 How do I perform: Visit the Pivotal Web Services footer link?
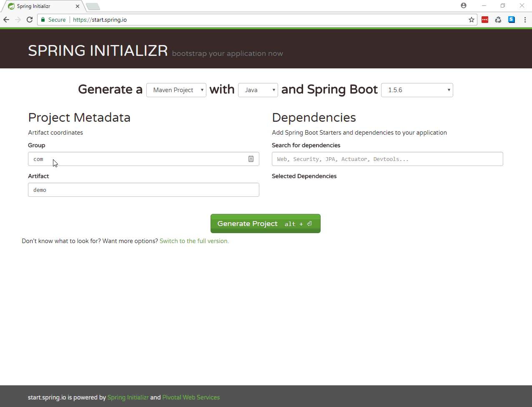pos(191,397)
